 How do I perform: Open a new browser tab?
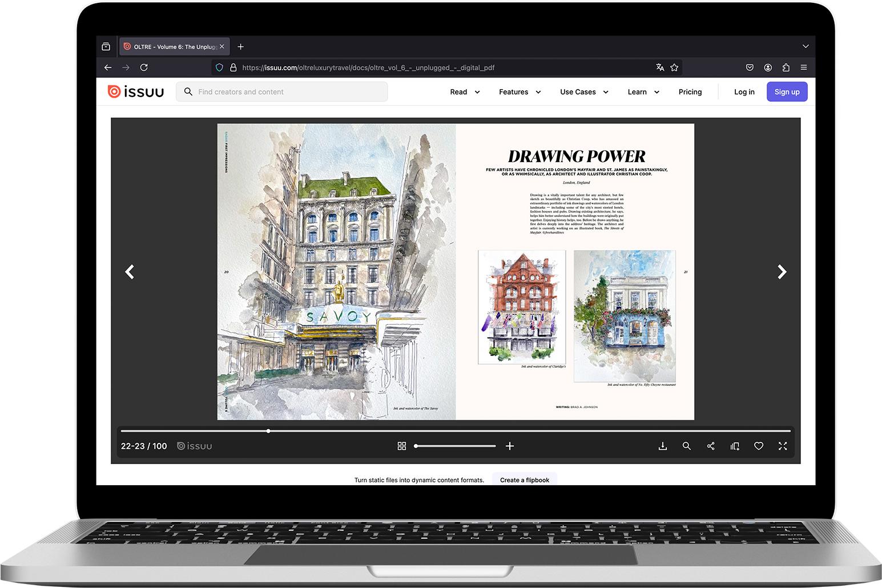click(240, 47)
